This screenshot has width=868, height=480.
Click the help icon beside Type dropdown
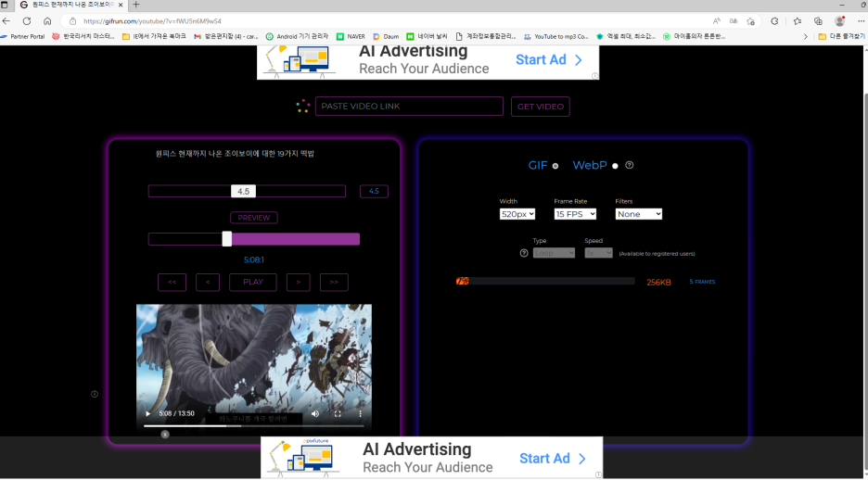pos(524,253)
